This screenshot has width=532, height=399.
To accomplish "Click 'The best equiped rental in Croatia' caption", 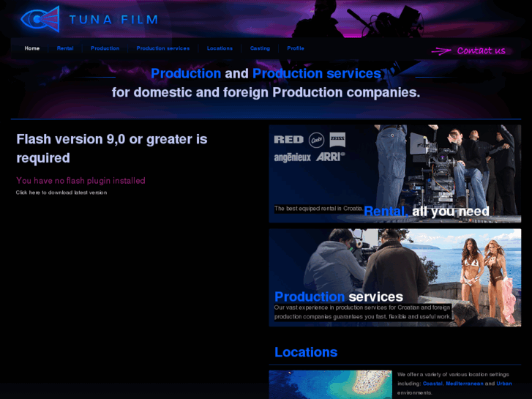I will pyautogui.click(x=318, y=209).
